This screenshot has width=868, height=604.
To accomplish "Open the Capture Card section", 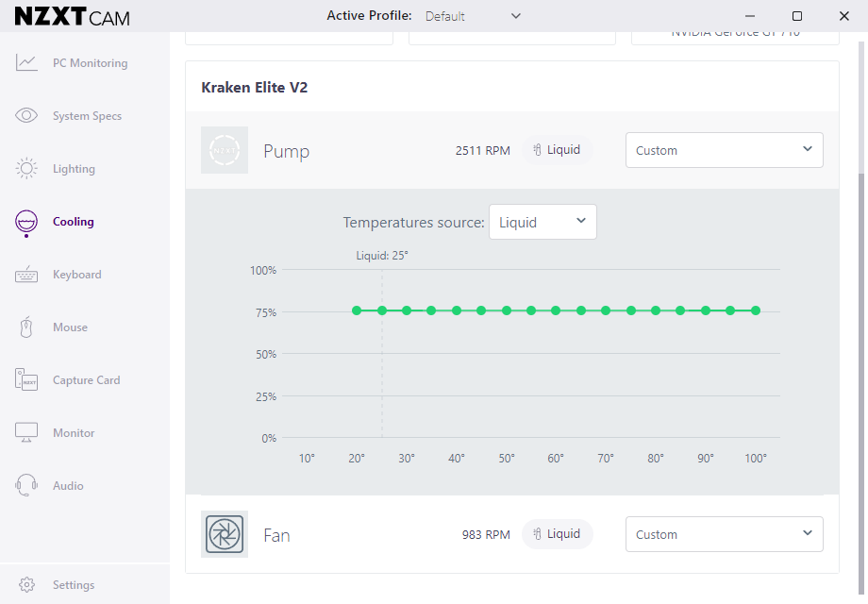I will tap(87, 380).
